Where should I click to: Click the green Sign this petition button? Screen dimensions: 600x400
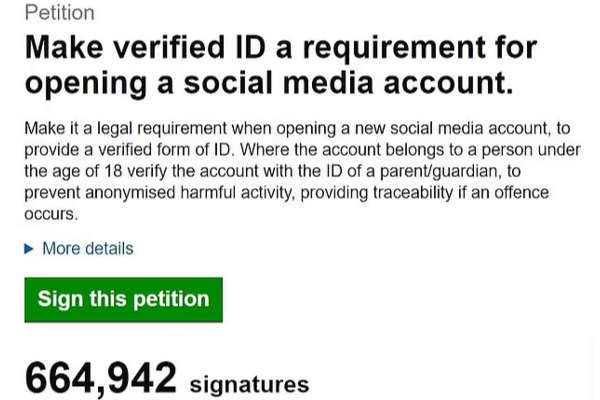[x=124, y=300]
